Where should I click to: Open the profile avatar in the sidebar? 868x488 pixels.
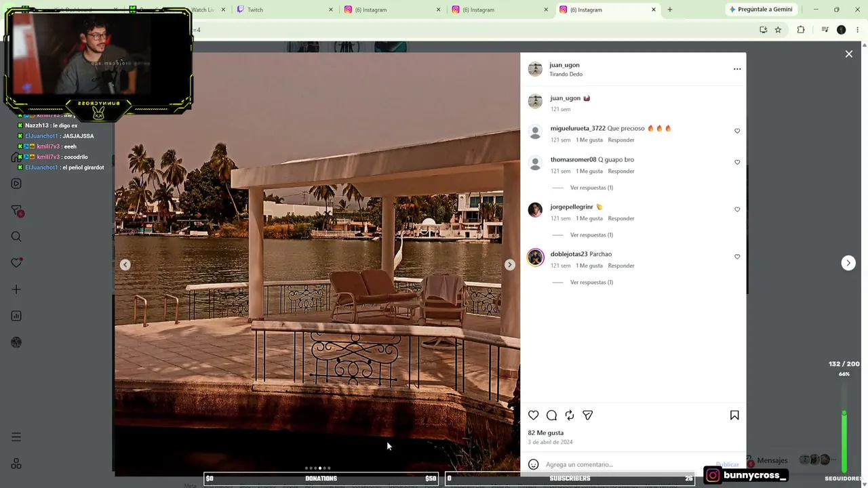point(16,342)
